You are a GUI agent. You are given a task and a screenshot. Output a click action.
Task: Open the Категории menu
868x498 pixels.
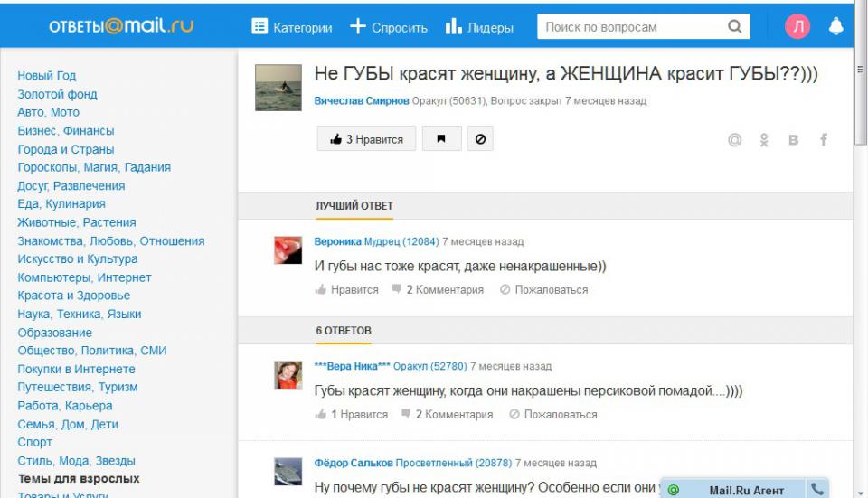(292, 27)
